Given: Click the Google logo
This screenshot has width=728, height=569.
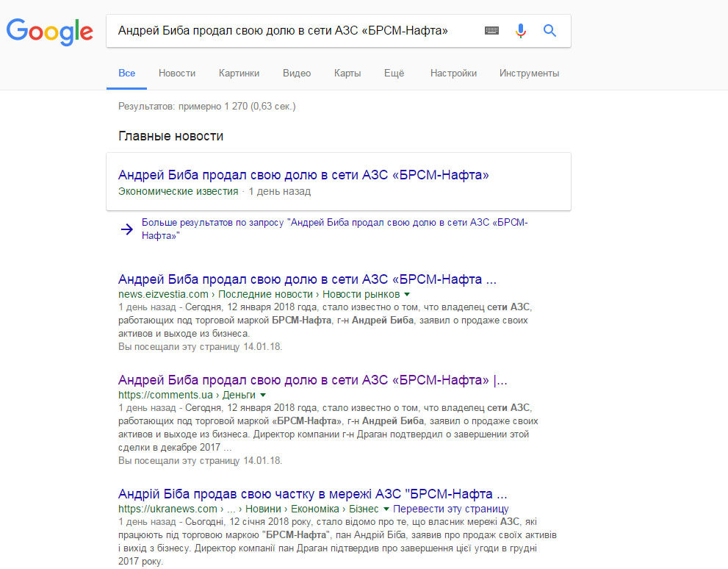Looking at the screenshot, I should 50,32.
